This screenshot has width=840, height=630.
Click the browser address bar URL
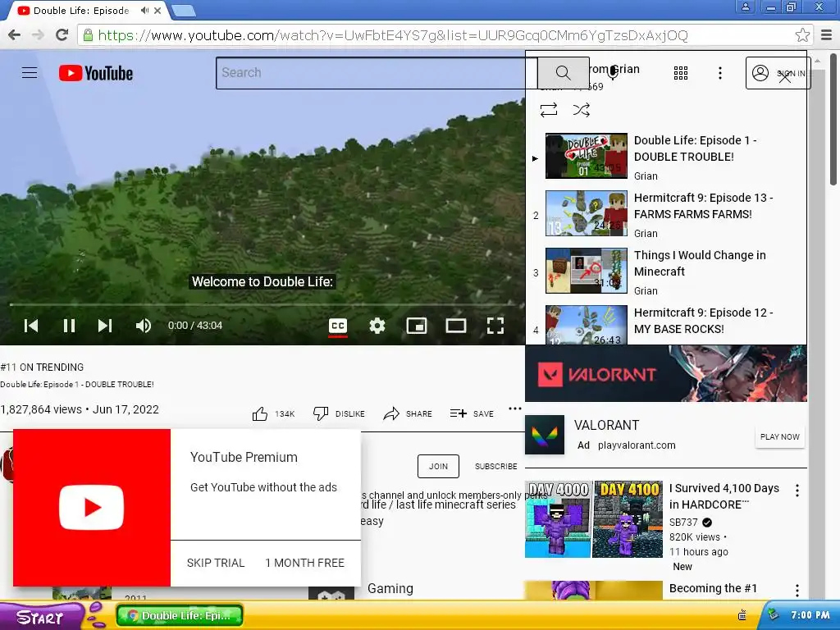393,35
